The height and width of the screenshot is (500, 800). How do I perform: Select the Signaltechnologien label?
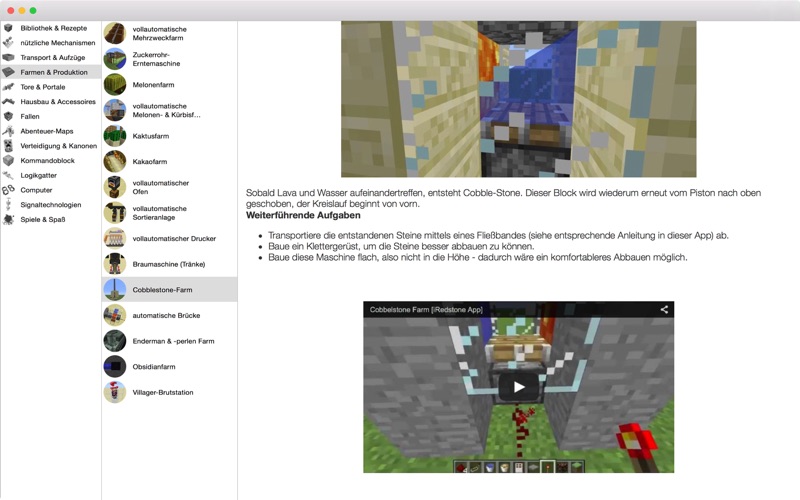51,205
